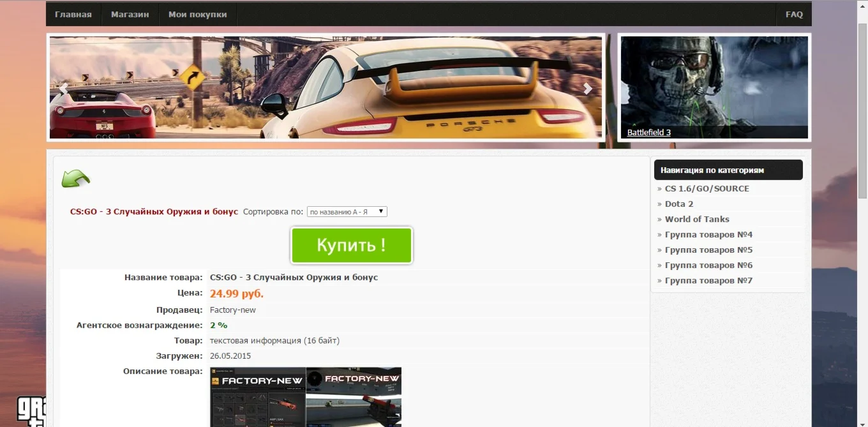This screenshot has height=427, width=868.
Task: Click upload date 26.05.2015
Action: pyautogui.click(x=230, y=356)
